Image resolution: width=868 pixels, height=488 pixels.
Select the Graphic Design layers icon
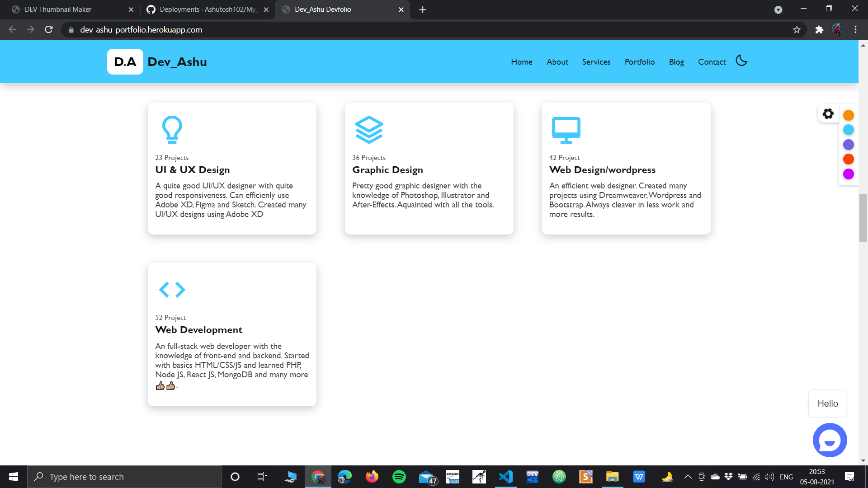[369, 130]
